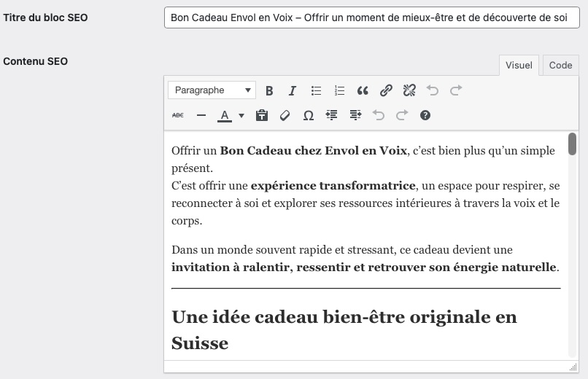Increase paragraph indent
Image resolution: width=588 pixels, height=379 pixels.
(x=355, y=115)
